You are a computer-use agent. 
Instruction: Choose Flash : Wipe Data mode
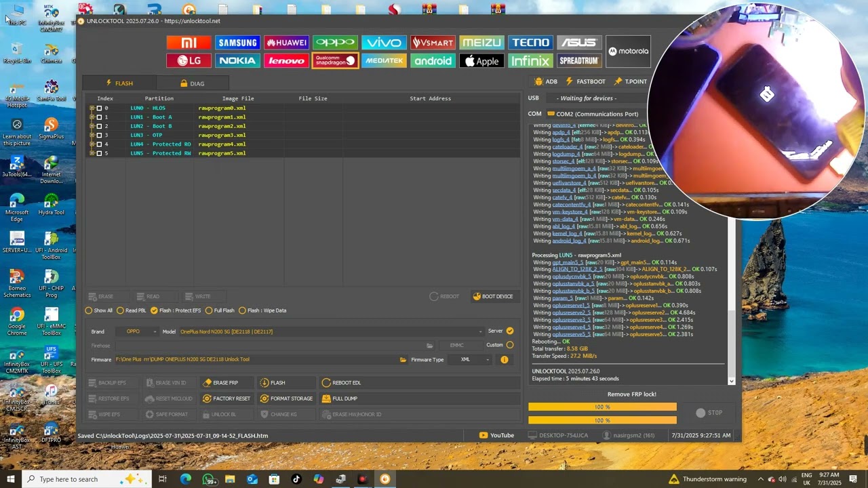coord(262,310)
